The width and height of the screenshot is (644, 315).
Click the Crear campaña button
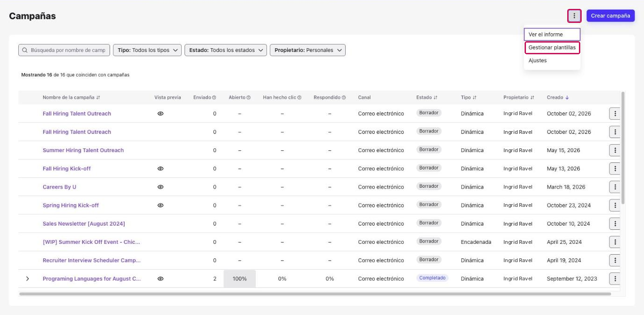610,16
